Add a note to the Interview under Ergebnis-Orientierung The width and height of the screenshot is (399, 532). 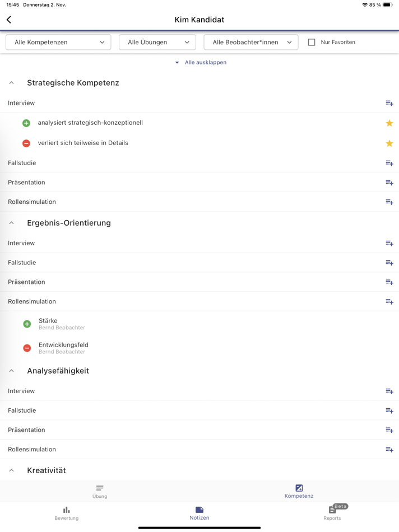[389, 243]
